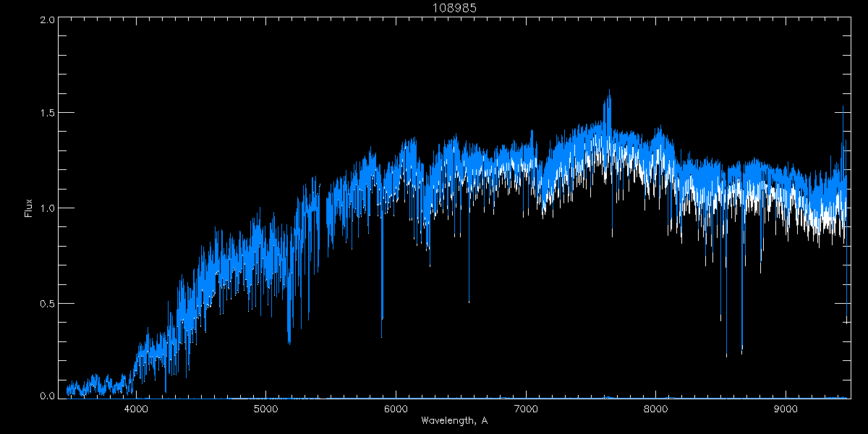This screenshot has height=434, width=868.
Task: Click the 4000 wavelength tick label
Action: [x=136, y=408]
